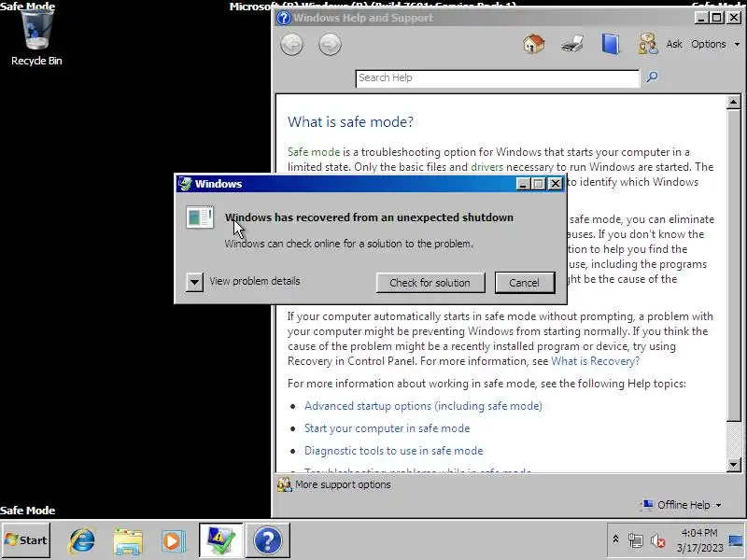Screen dimensions: 747x560
Task: Browse Help contents book icon
Action: (611, 44)
